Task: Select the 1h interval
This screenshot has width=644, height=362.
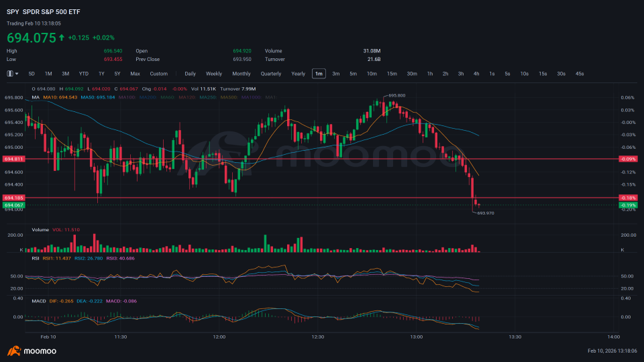Action: coord(430,74)
